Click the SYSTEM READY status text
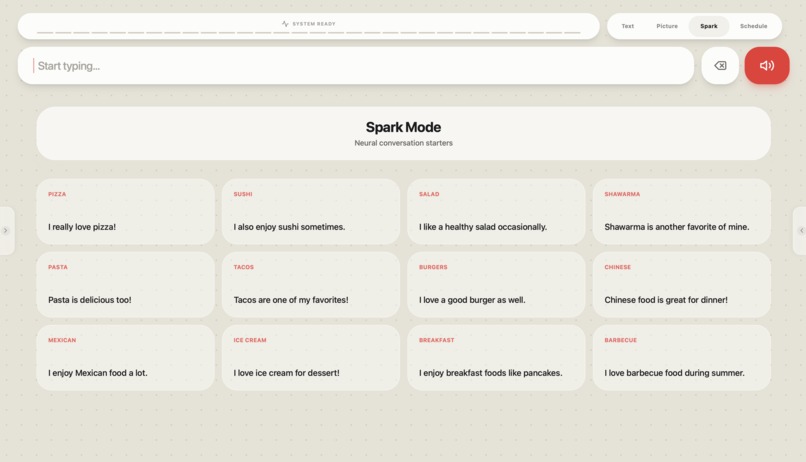 314,24
